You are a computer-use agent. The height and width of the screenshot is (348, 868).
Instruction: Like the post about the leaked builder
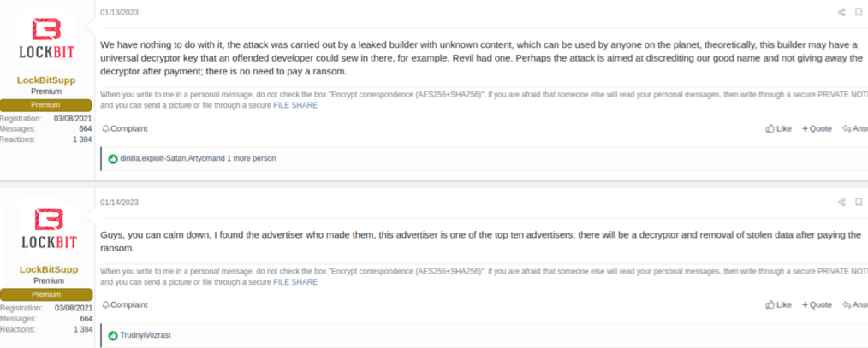click(x=778, y=129)
